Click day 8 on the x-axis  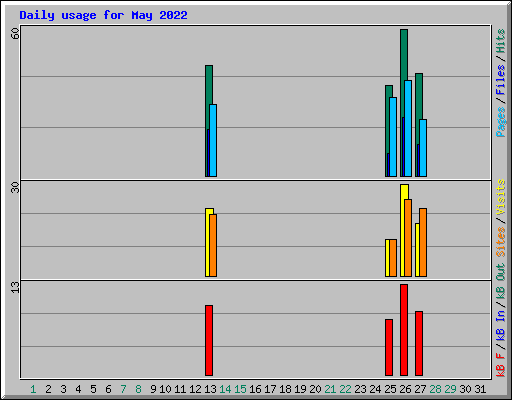pyautogui.click(x=138, y=389)
